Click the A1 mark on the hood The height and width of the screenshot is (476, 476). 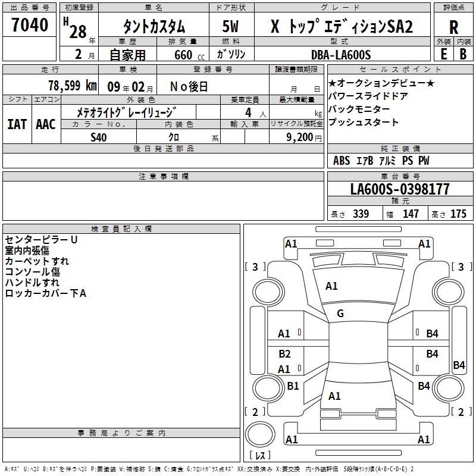point(331,286)
